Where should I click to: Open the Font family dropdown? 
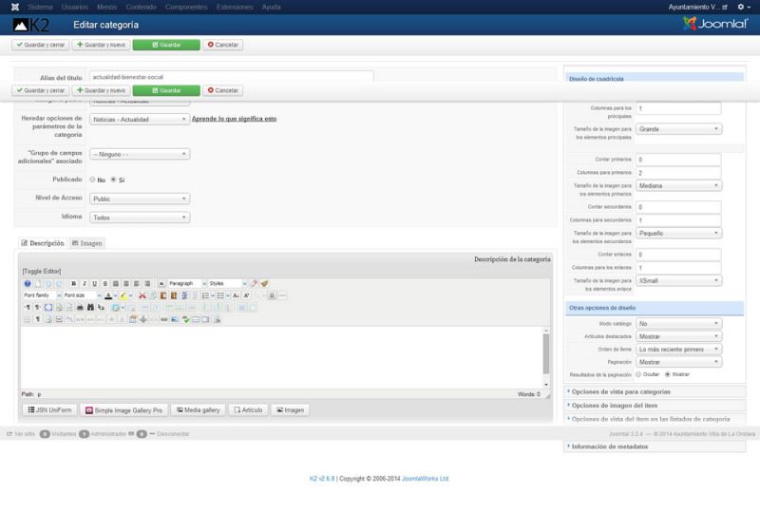click(42, 295)
